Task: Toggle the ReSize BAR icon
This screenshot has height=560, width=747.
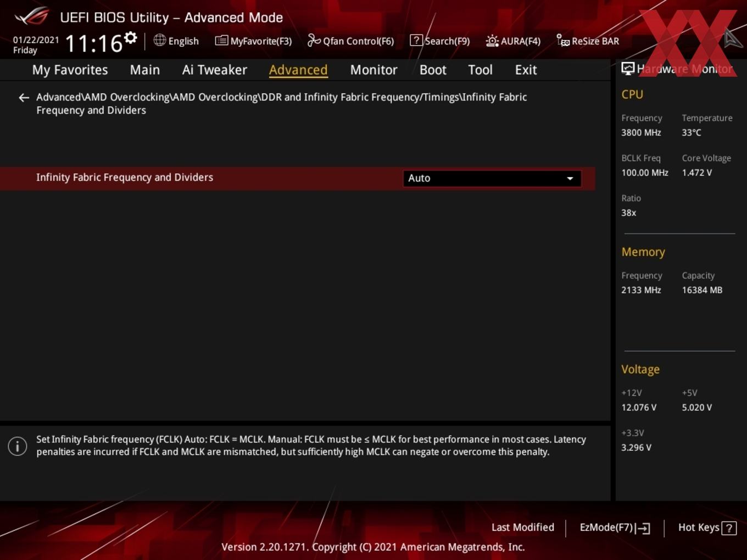Action: (563, 40)
